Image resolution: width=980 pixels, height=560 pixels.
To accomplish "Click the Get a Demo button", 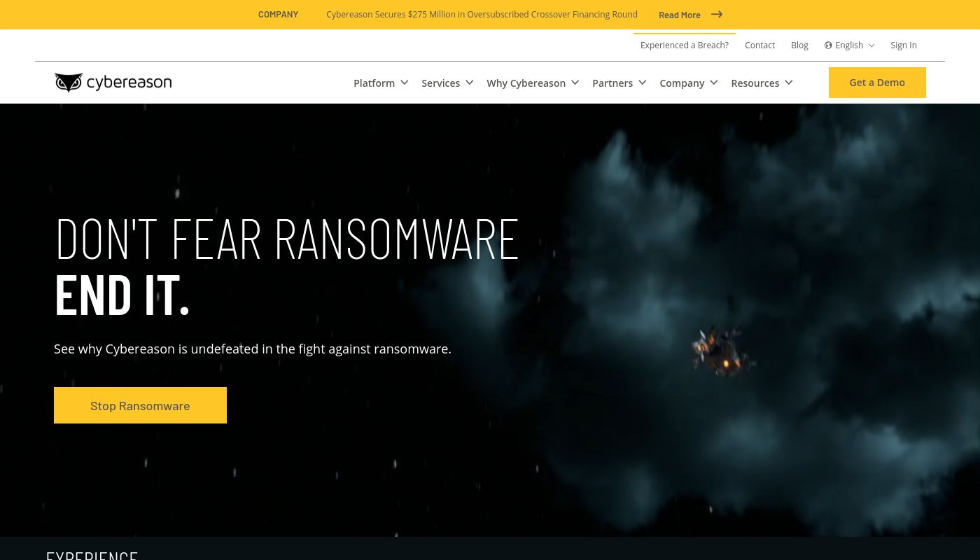I will pos(877,83).
